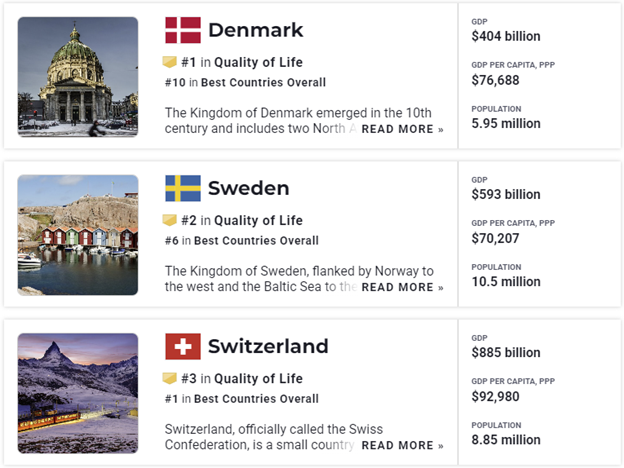Follow Denmark's Quality of Life ranking link
The height and width of the screenshot is (468, 624).
(258, 62)
